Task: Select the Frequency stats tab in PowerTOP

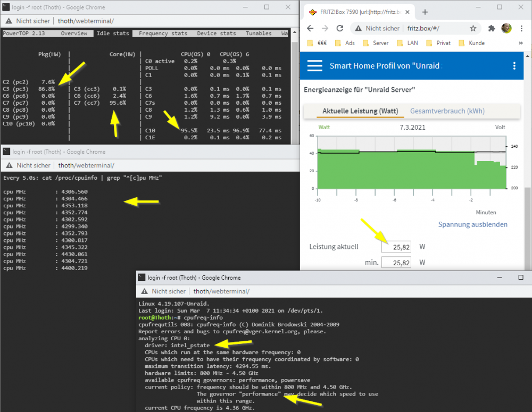Action: pyautogui.click(x=163, y=33)
